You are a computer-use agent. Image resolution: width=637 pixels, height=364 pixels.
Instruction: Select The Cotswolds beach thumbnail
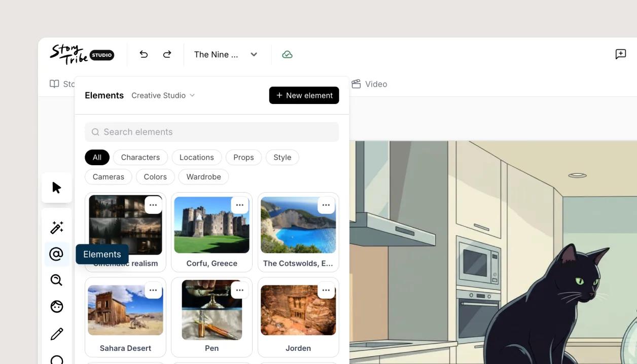(x=298, y=225)
